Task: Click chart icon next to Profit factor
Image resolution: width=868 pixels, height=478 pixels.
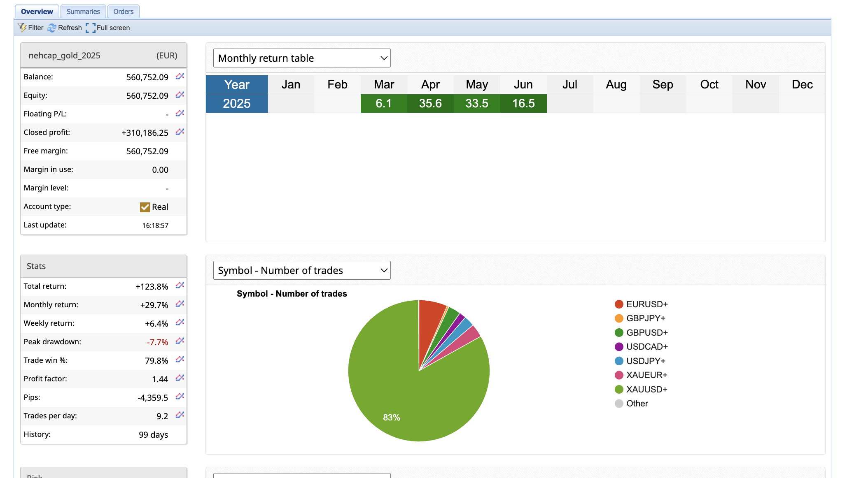Action: click(x=180, y=378)
